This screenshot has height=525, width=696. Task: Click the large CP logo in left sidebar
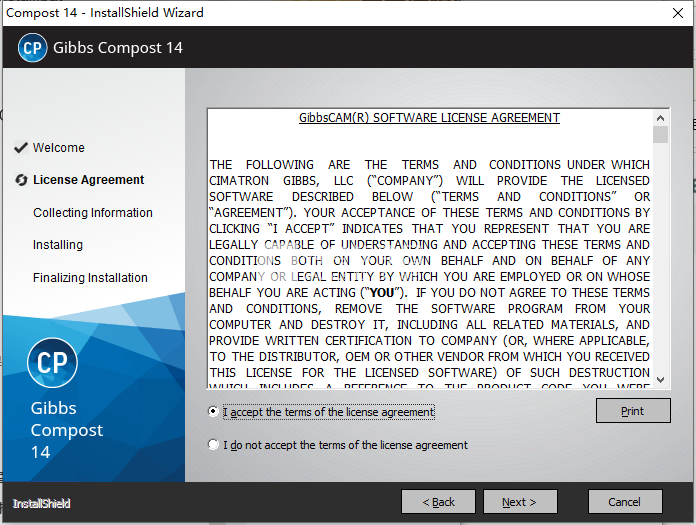pos(52,362)
